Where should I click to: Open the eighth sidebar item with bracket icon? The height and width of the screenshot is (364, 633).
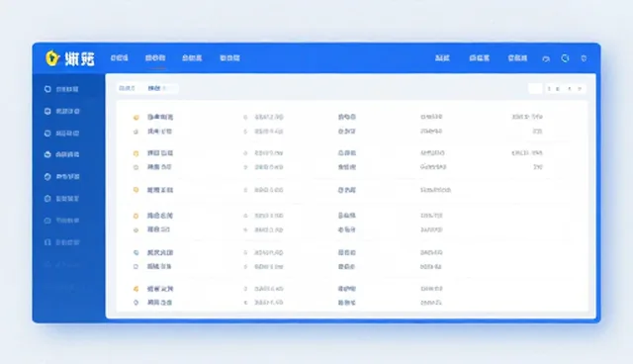pyautogui.click(x=47, y=242)
